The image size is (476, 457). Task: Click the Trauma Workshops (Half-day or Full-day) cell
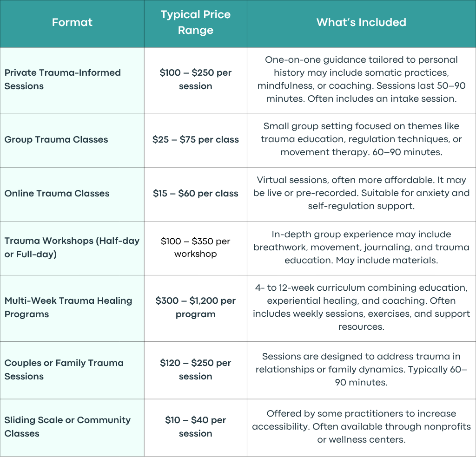[x=72, y=247]
